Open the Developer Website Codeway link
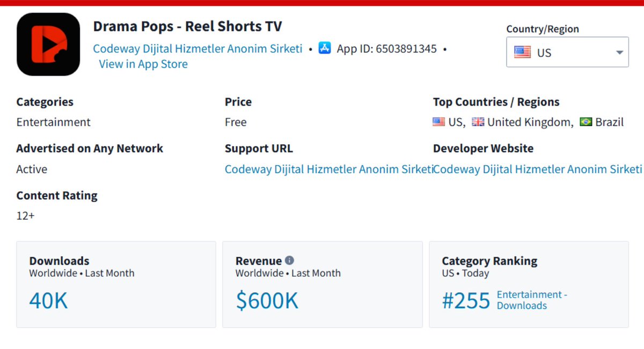 tap(537, 169)
